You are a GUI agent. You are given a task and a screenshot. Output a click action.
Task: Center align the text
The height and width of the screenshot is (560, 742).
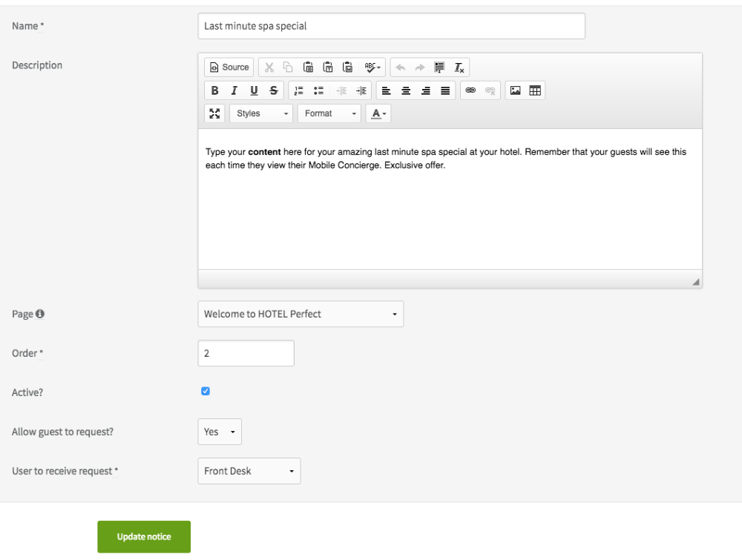click(406, 90)
